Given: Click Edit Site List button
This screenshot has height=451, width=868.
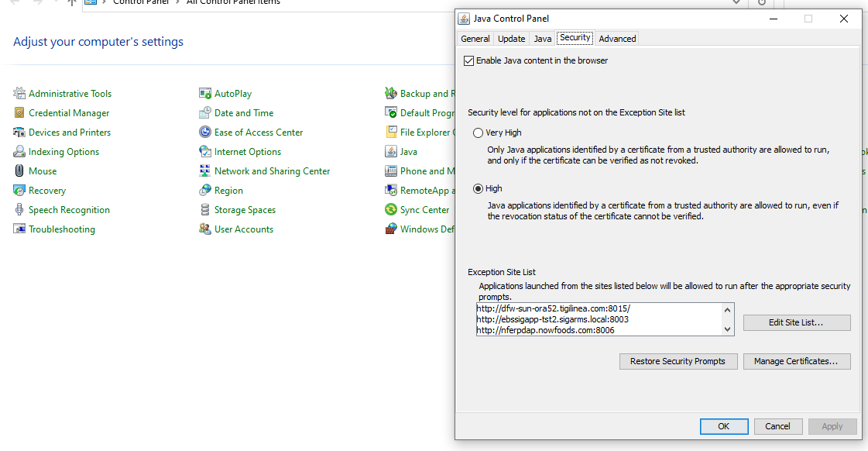Looking at the screenshot, I should (797, 322).
